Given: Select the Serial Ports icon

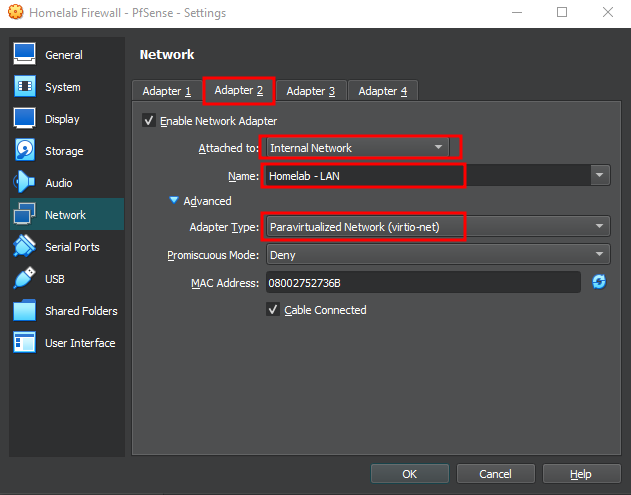Looking at the screenshot, I should coord(25,247).
